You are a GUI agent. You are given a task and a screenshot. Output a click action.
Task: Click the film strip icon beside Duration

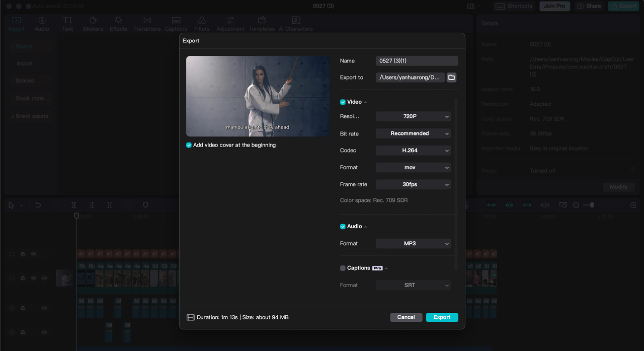coord(191,317)
